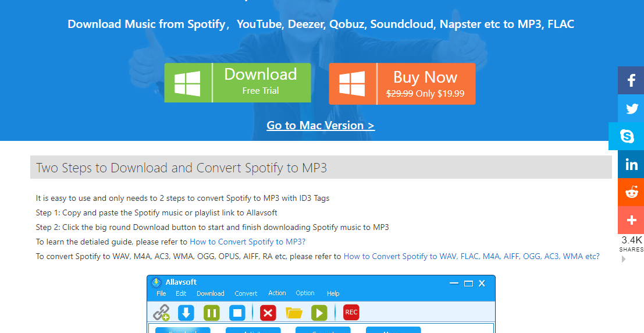Open Help menu in Allavsoft
The image size is (644, 333).
pyautogui.click(x=333, y=293)
